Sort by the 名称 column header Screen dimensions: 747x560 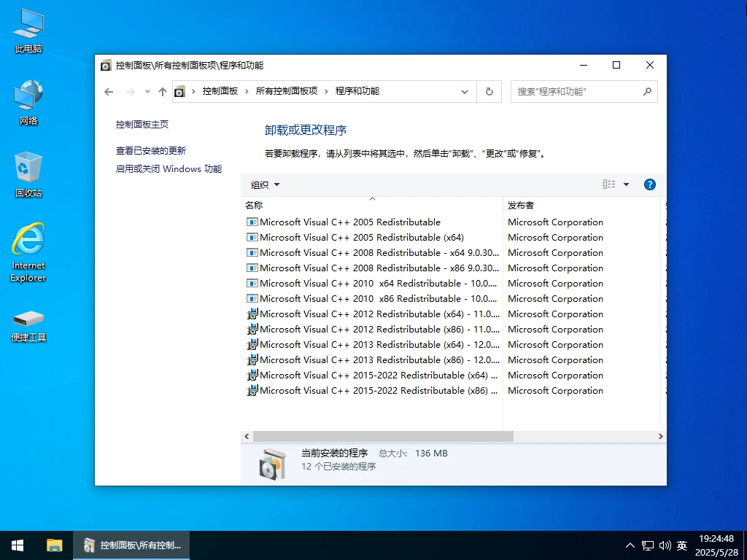tap(252, 205)
